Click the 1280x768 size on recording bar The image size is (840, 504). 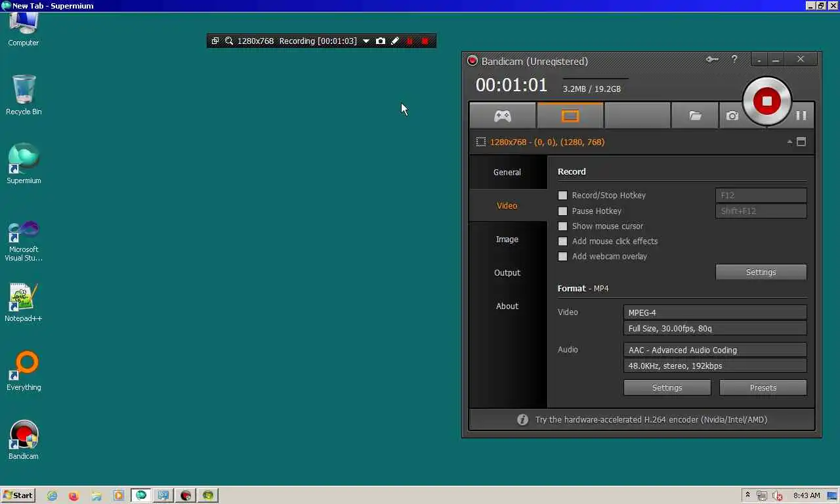coord(255,41)
